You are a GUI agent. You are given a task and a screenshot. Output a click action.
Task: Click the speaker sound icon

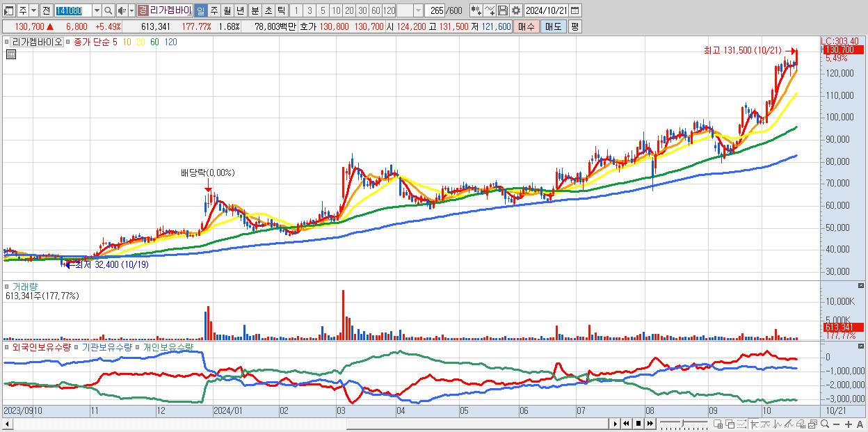coord(121,11)
